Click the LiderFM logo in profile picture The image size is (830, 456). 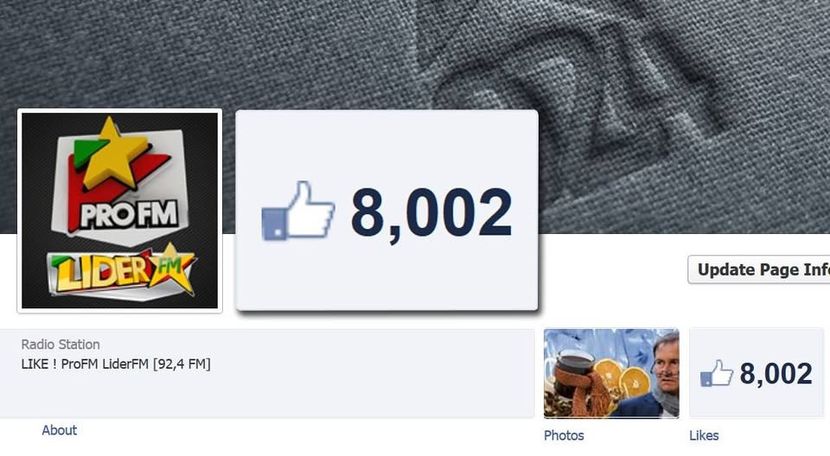pyautogui.click(x=122, y=270)
